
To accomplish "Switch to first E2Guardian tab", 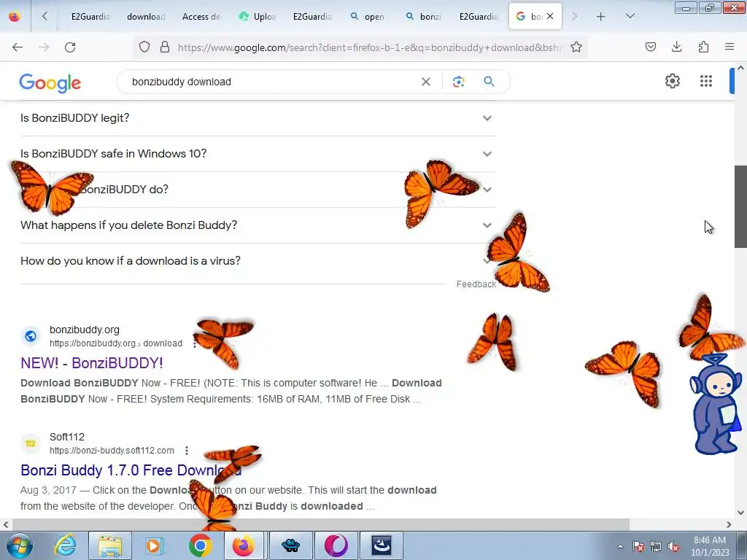I will [x=90, y=17].
